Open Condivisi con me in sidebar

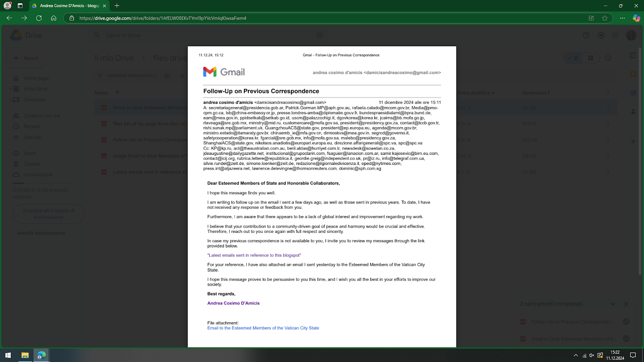click(x=42, y=115)
